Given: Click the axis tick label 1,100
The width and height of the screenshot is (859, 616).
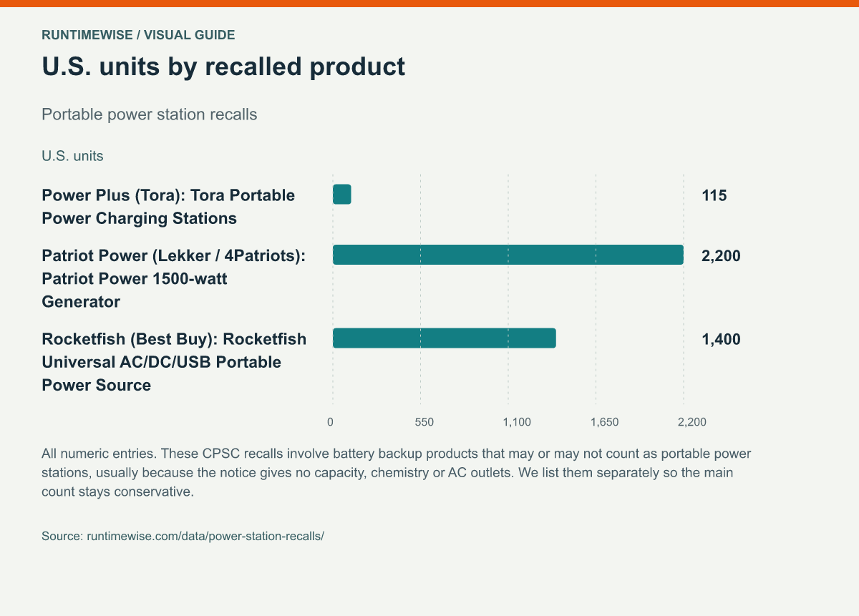Looking at the screenshot, I should coord(517,422).
